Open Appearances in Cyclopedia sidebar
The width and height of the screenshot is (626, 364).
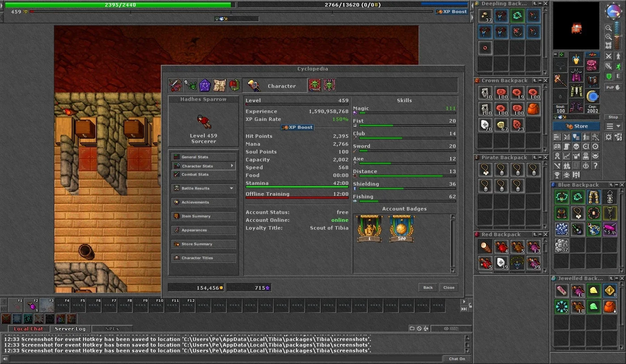click(x=203, y=230)
